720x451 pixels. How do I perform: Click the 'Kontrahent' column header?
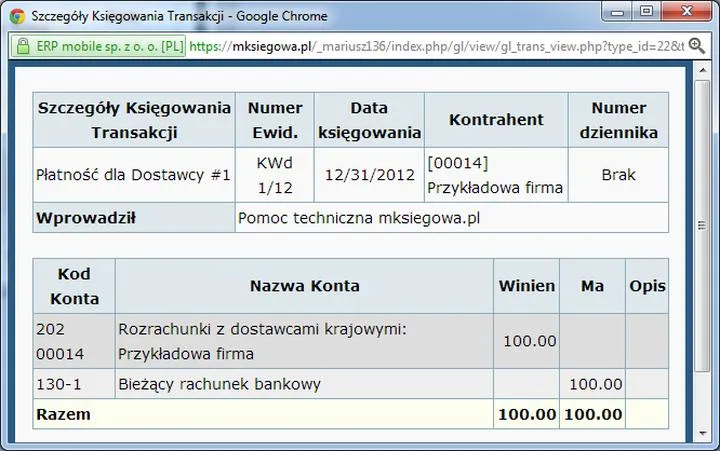tap(496, 120)
